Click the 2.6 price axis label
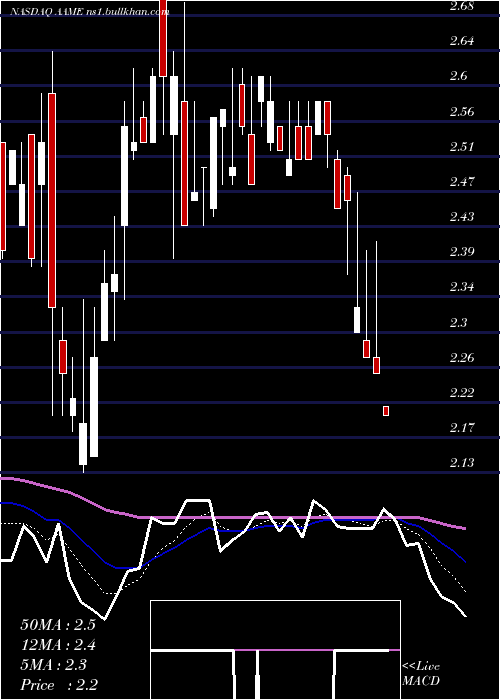The width and height of the screenshot is (500, 700). pyautogui.click(x=459, y=76)
